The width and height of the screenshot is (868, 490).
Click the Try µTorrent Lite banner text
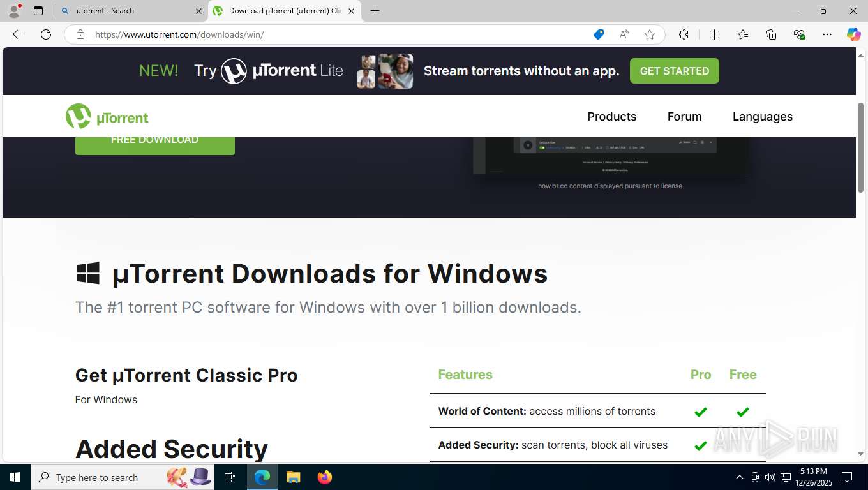click(x=269, y=71)
